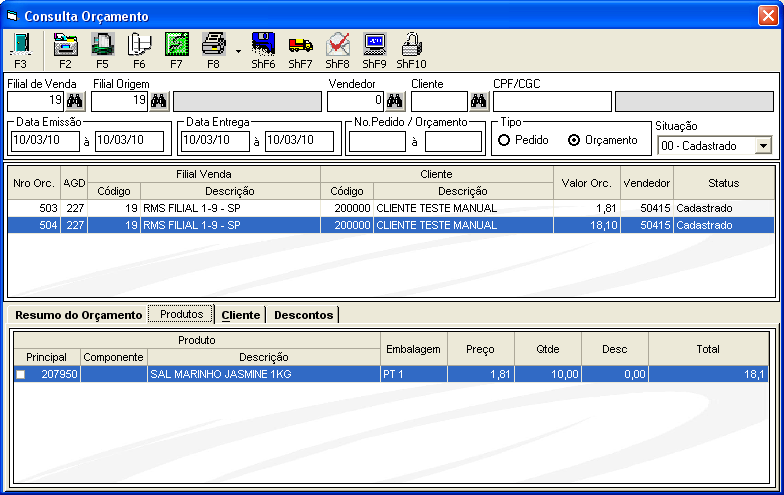Click the ShF10 padlock icon

tap(412, 45)
